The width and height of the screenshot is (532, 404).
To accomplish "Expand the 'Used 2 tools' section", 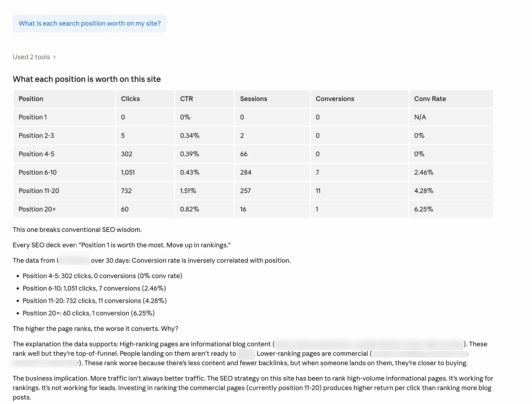I will 34,57.
